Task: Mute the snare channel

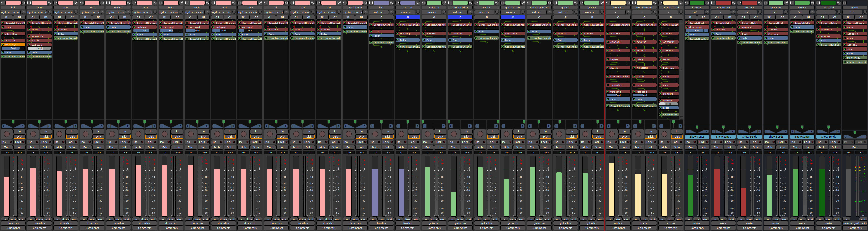Action: click(x=33, y=147)
